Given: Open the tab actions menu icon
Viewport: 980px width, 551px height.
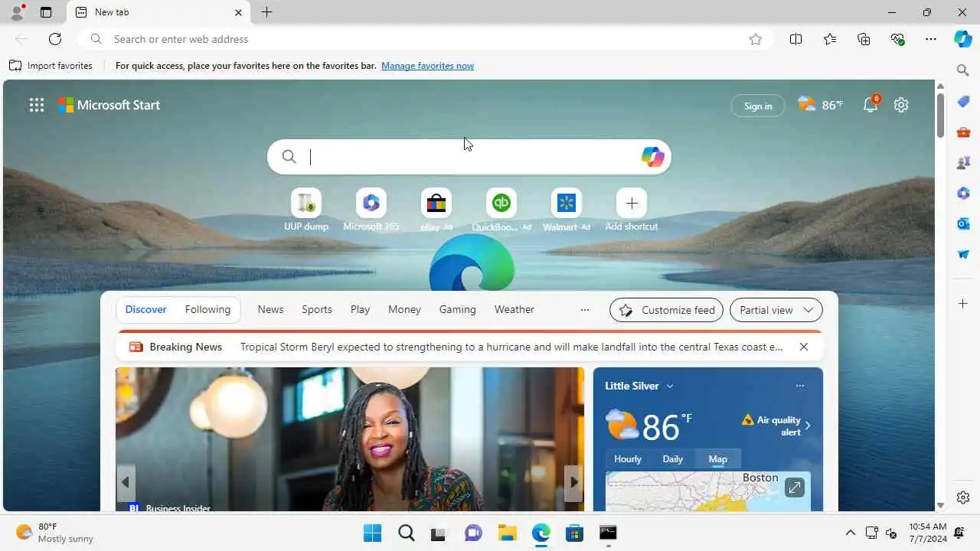Looking at the screenshot, I should (46, 12).
